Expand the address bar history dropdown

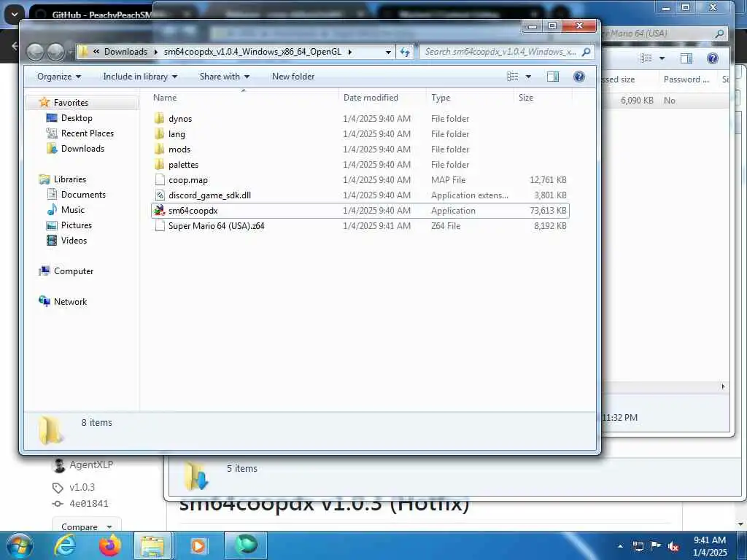click(388, 52)
